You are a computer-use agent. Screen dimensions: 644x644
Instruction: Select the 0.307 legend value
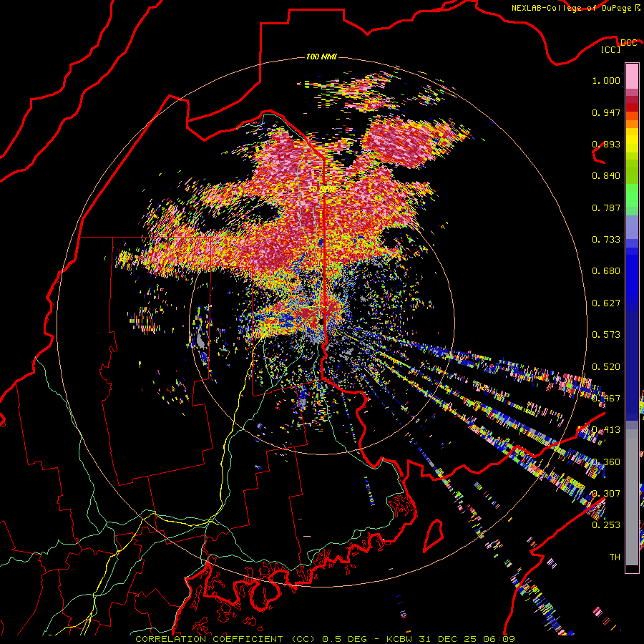pos(606,494)
